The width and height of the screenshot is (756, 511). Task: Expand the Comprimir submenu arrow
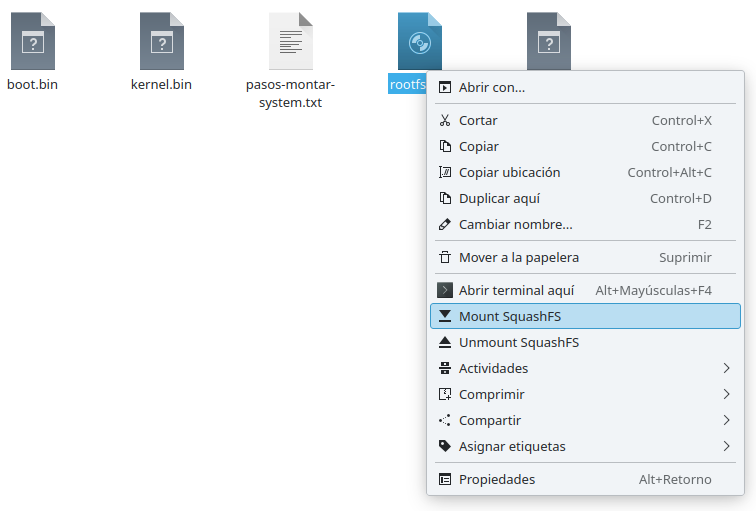click(x=727, y=395)
